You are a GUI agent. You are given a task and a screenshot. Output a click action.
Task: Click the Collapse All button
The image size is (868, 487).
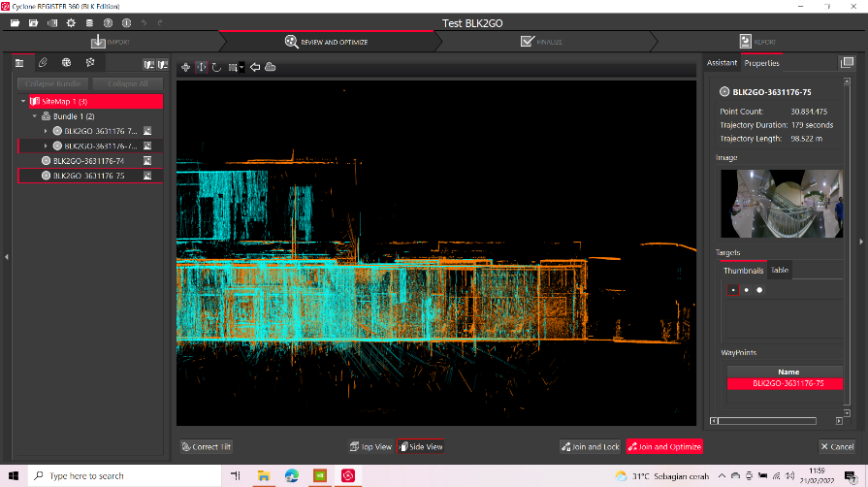[x=128, y=83]
